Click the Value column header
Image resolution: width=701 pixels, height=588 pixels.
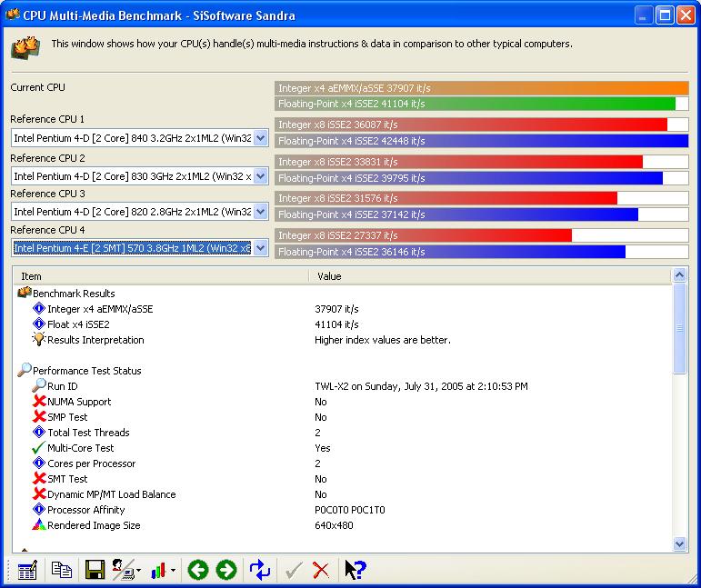pos(490,276)
